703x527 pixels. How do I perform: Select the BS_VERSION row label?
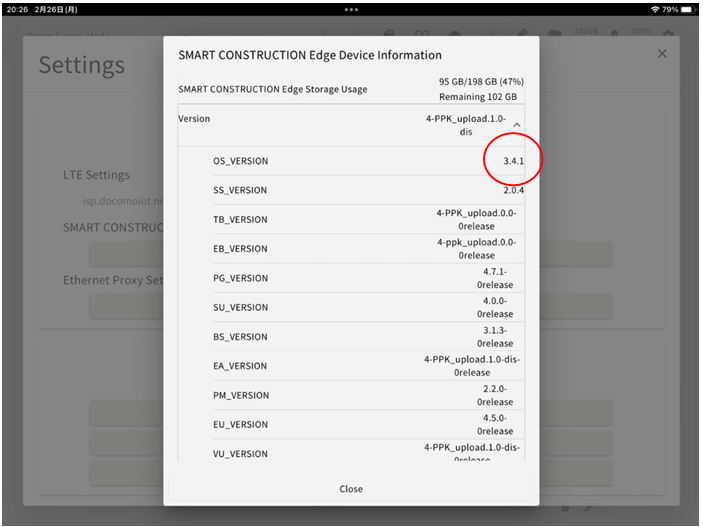click(240, 337)
